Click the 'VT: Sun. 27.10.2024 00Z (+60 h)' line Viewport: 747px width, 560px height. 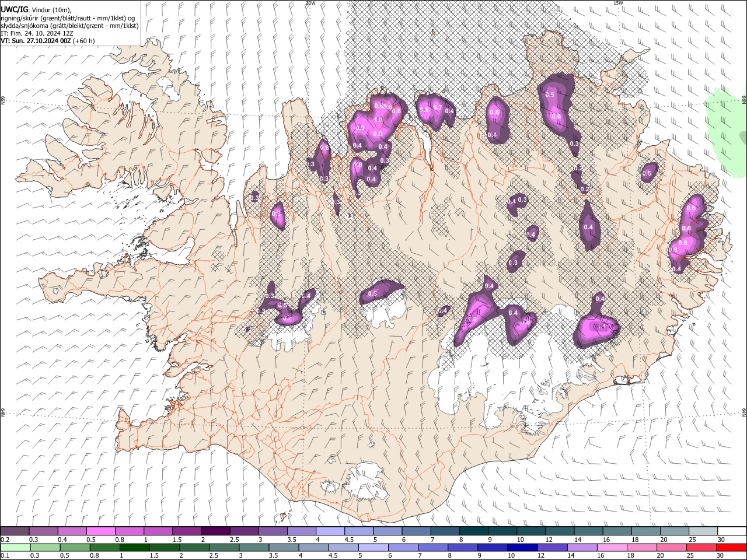tap(47, 41)
